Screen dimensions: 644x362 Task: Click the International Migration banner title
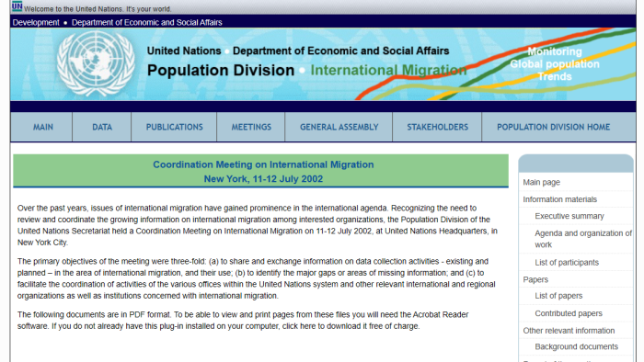pos(388,70)
